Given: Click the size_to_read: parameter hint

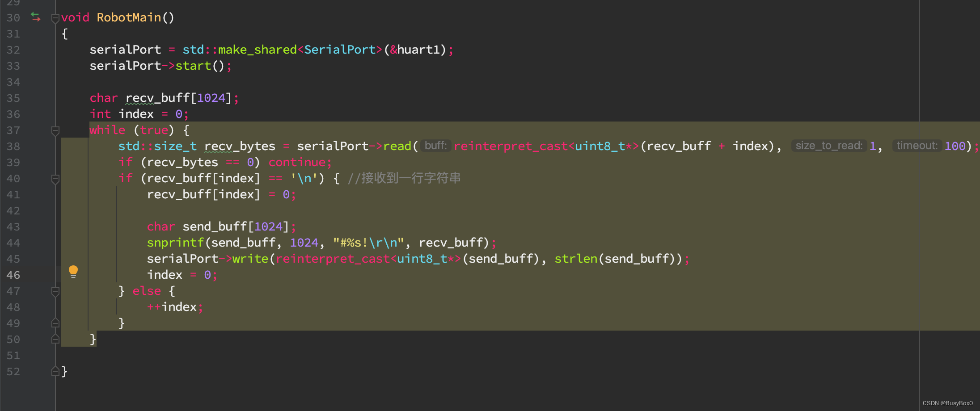Looking at the screenshot, I should point(829,146).
